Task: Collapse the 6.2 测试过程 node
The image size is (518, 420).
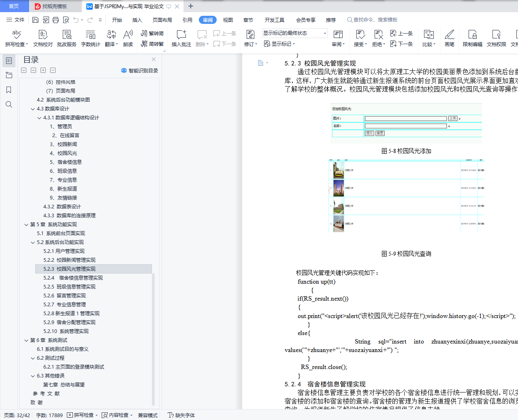Action: click(x=33, y=358)
